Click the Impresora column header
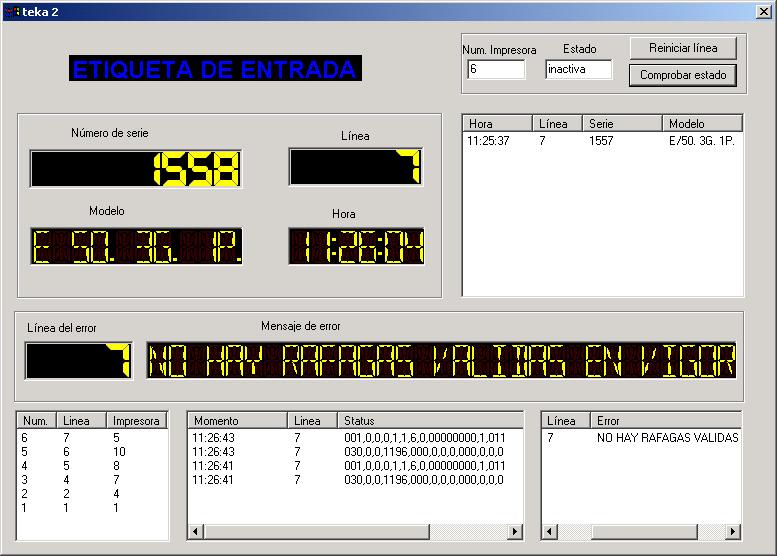 click(137, 421)
